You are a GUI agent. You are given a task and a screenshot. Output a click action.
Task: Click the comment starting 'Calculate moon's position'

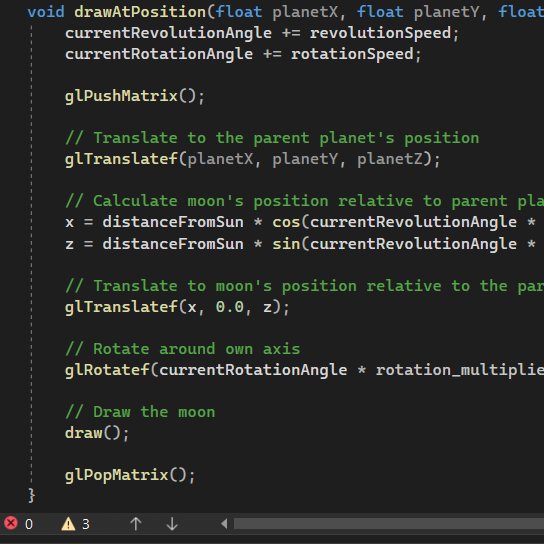click(x=304, y=201)
